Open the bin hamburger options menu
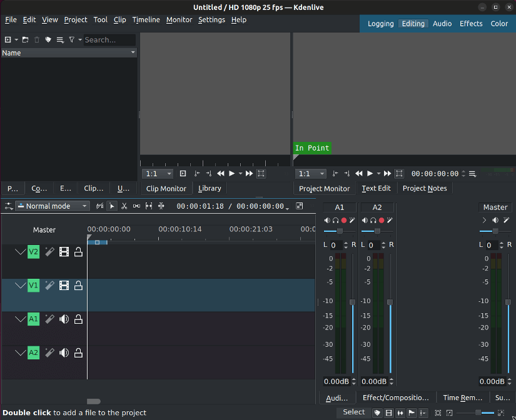The image size is (516, 420). click(60, 40)
